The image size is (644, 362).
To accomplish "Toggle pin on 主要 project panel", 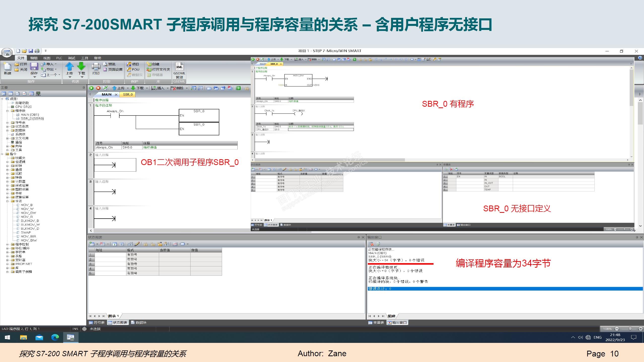I will pos(84,88).
